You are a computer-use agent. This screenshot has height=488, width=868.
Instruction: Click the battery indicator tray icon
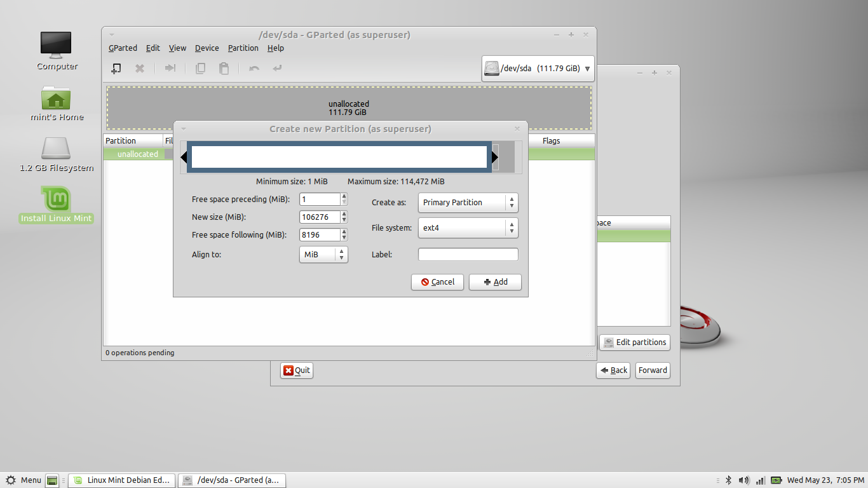tap(776, 480)
